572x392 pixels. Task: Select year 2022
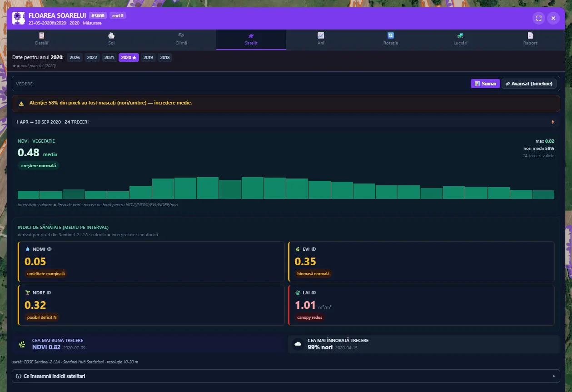[92, 58]
